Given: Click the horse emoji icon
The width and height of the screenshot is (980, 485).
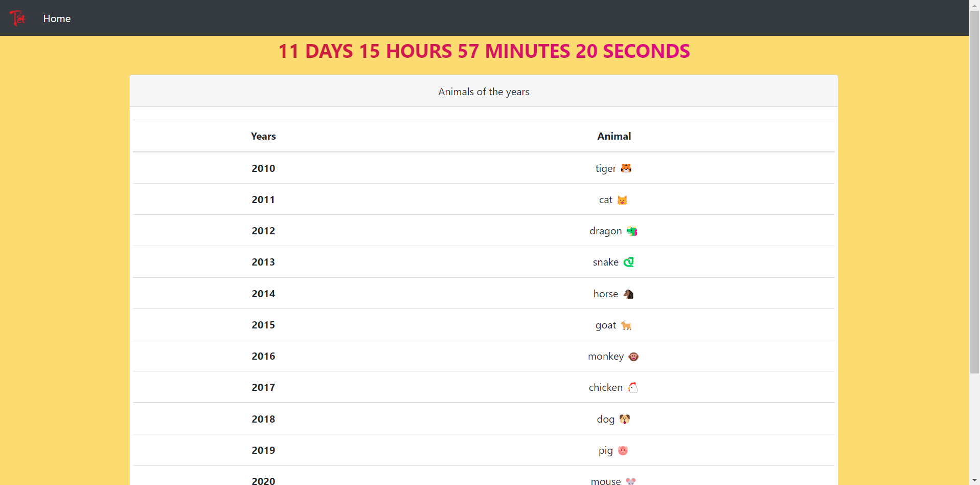Looking at the screenshot, I should [629, 294].
